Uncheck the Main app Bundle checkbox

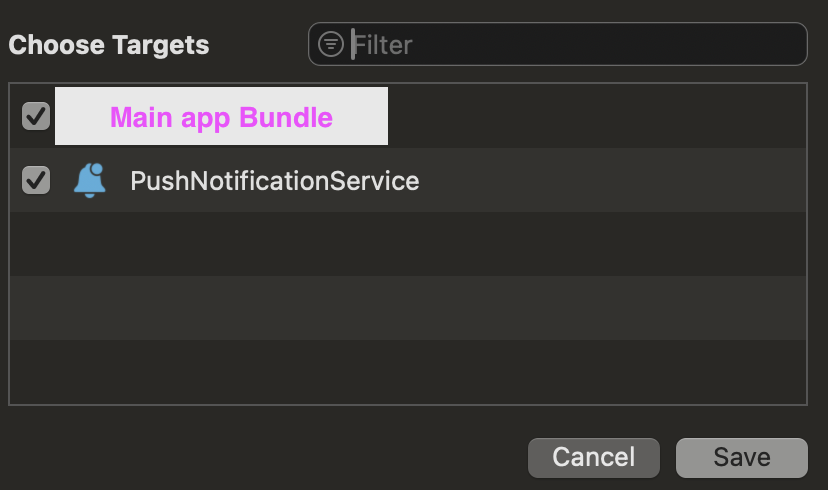point(36,116)
